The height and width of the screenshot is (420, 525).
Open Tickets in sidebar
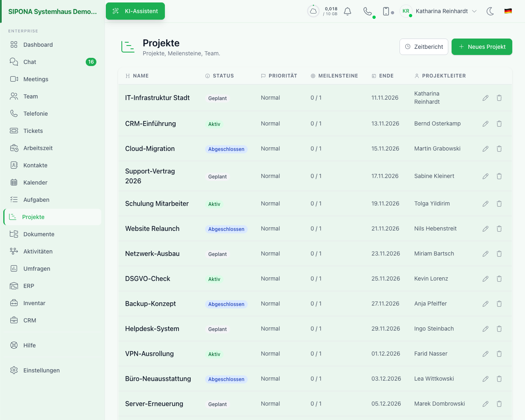pyautogui.click(x=52, y=131)
